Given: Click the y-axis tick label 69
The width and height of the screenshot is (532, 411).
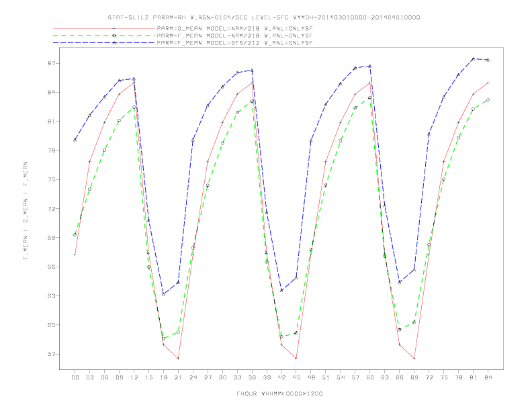Looking at the screenshot, I should pyautogui.click(x=52, y=237).
